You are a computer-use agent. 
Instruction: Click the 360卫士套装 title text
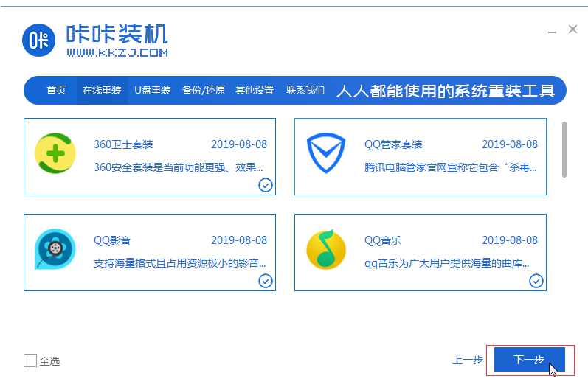pyautogui.click(x=123, y=144)
